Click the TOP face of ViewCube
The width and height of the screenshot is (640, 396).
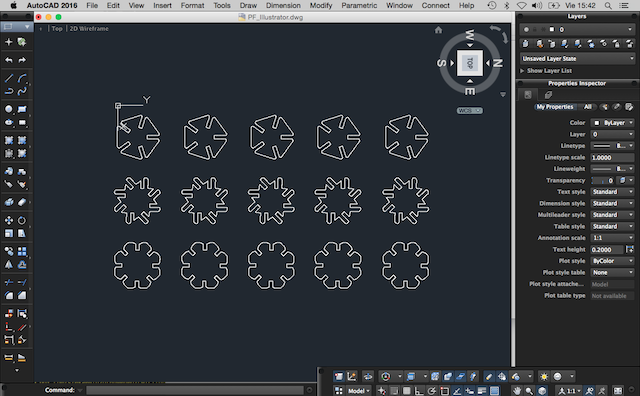470,63
